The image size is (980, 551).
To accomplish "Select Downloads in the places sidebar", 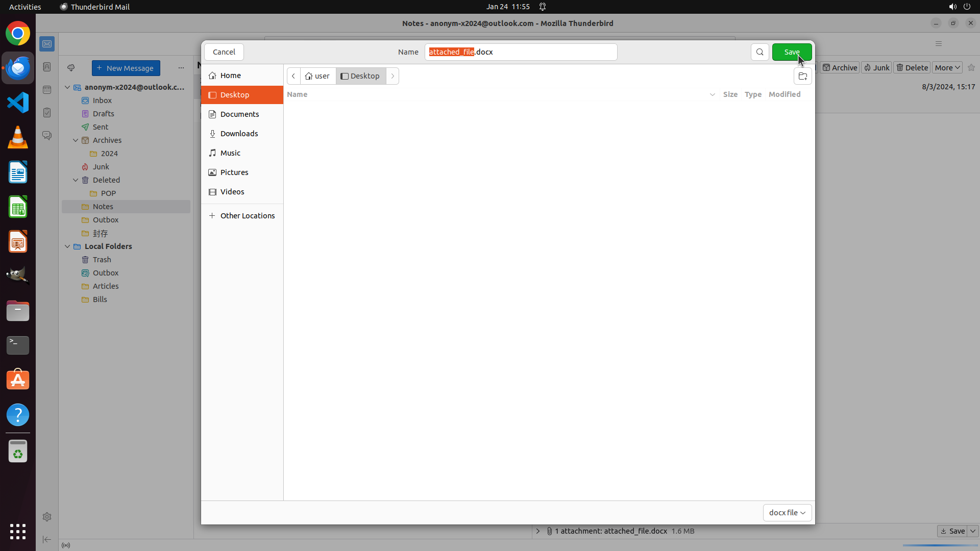I will pyautogui.click(x=239, y=134).
